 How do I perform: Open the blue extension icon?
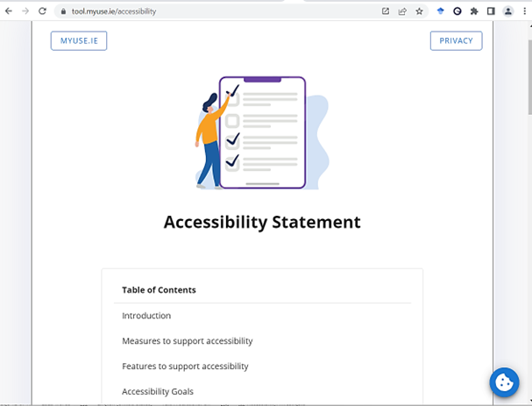(440, 11)
